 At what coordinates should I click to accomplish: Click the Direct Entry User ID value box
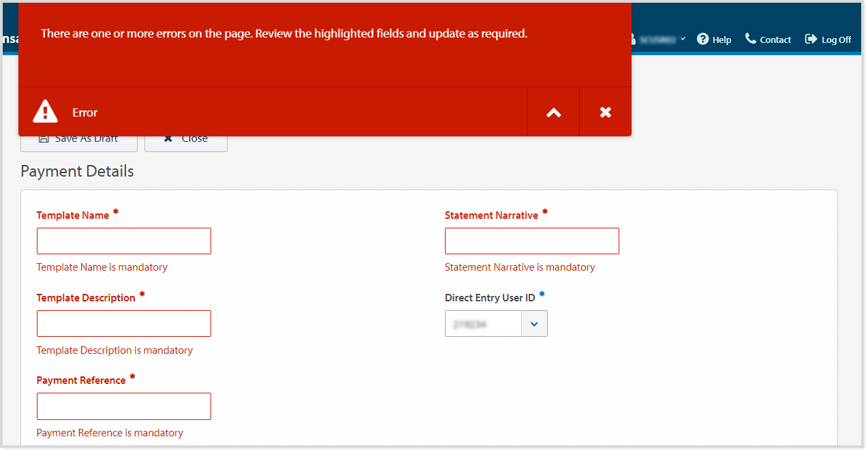pos(483,324)
